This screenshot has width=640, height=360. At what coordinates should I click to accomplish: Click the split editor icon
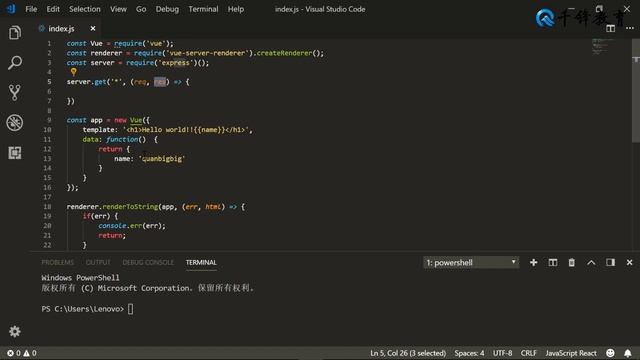tap(610, 28)
